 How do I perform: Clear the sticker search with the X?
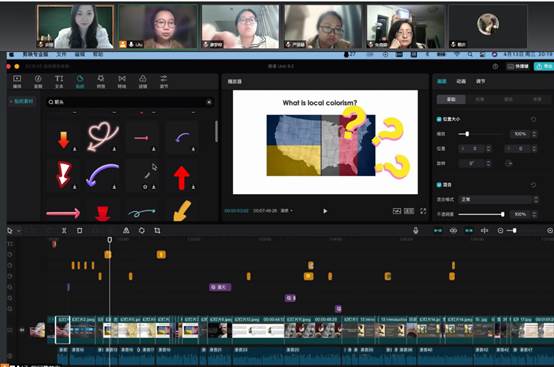click(x=209, y=102)
